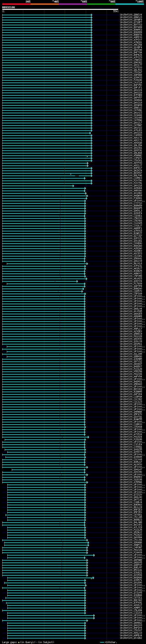Click the UniRef100_Q41024 label
The width and height of the screenshot is (146, 644).
(x=131, y=90)
